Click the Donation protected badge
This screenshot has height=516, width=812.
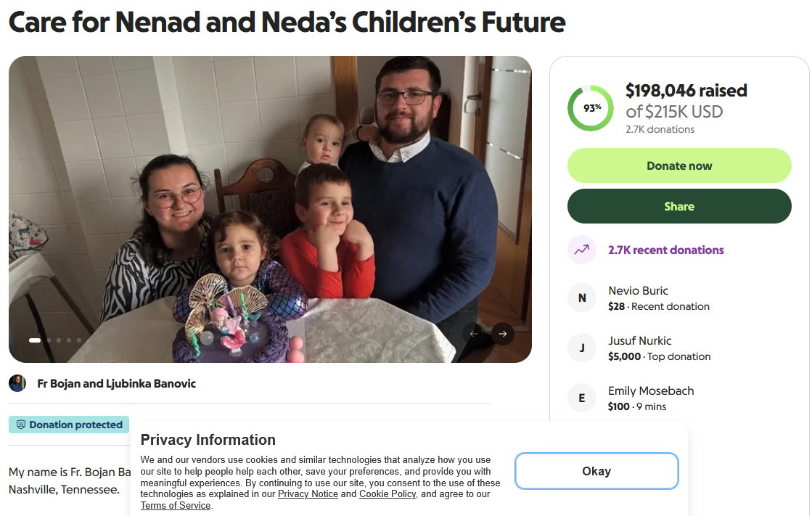coord(69,425)
